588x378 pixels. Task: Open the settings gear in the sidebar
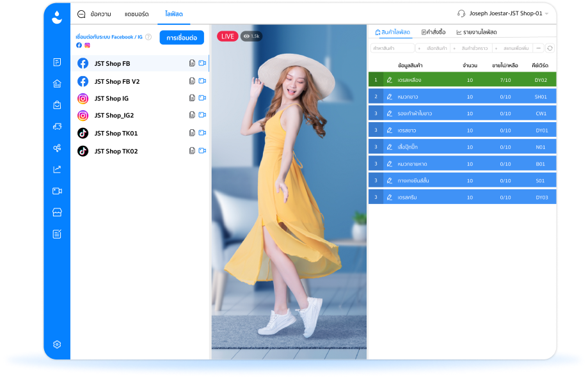57,344
